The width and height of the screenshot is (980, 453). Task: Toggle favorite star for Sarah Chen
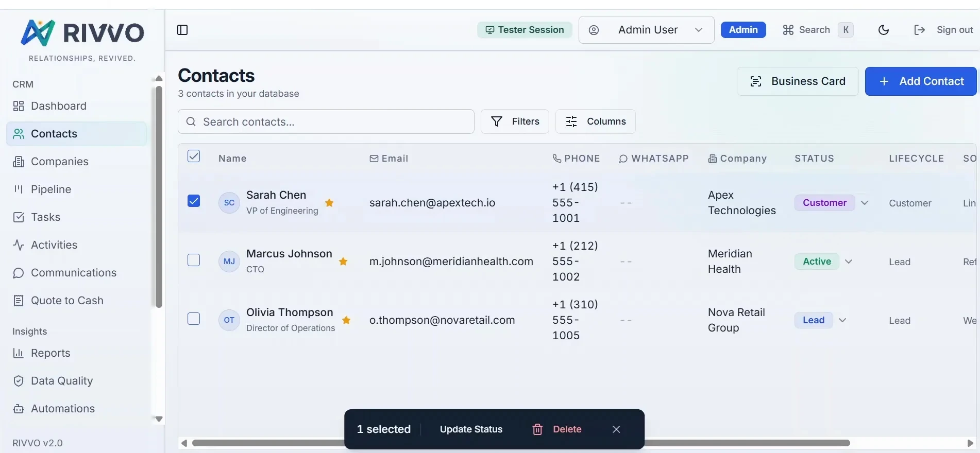click(x=329, y=203)
